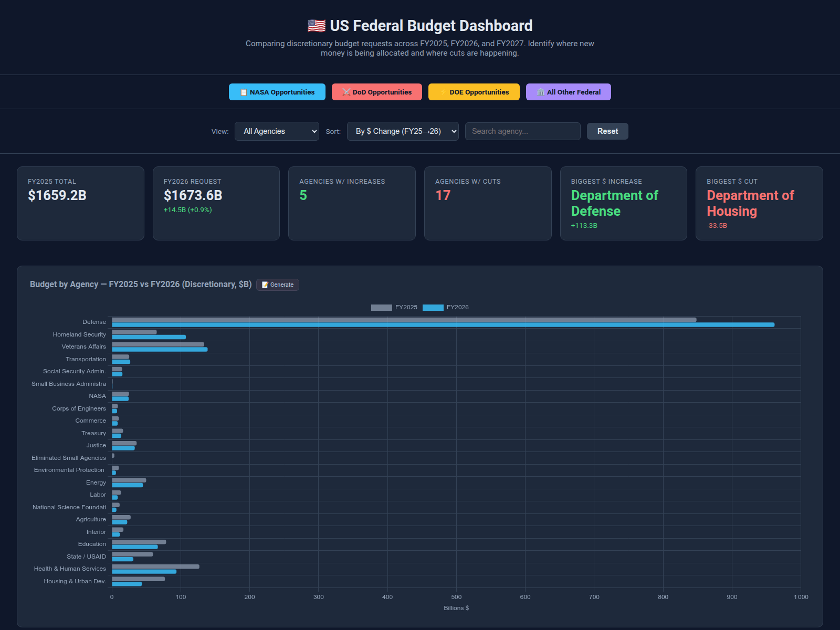Click the lightning bolt icon on DOE Opportunities
This screenshot has width=840, height=630.
(x=443, y=92)
